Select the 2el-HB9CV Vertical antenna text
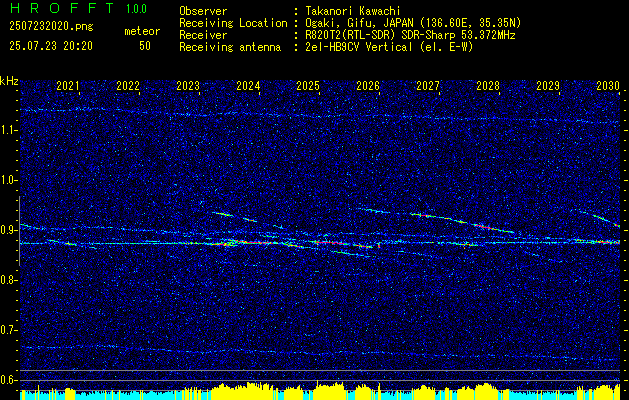The height and width of the screenshot is (400, 629). coord(389,47)
